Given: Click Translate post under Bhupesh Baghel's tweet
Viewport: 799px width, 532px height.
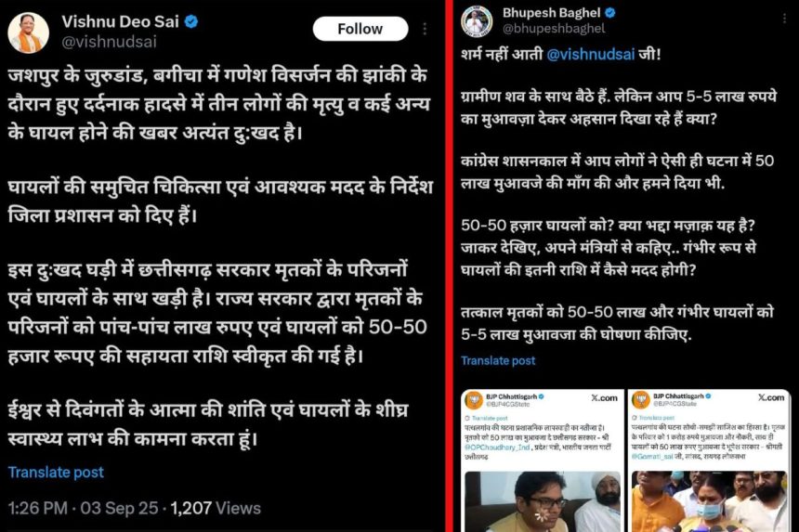Looking at the screenshot, I should click(x=498, y=360).
